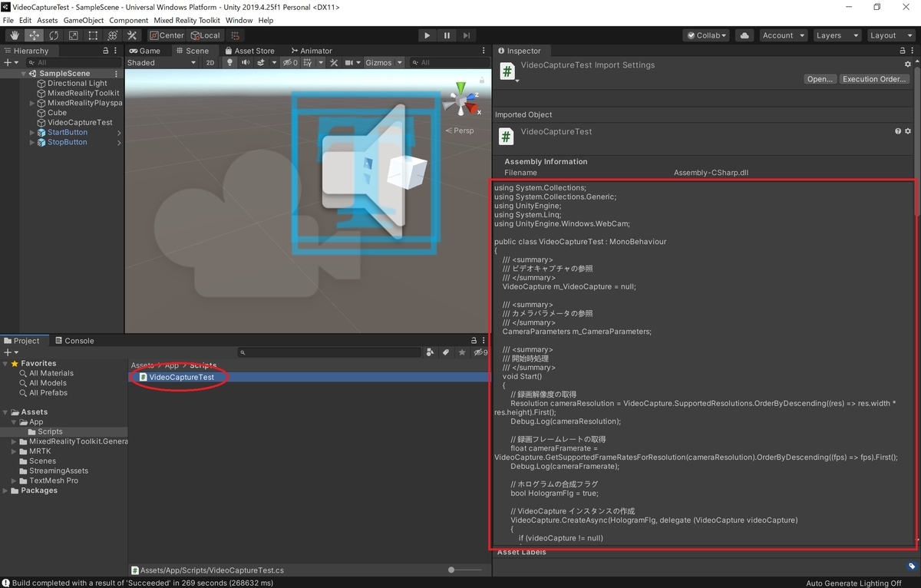Image resolution: width=921 pixels, height=588 pixels.
Task: Save search star icon in Project panel
Action: pos(461,352)
